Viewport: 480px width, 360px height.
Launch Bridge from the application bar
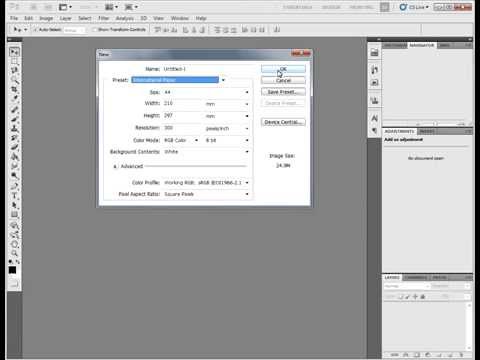pos(34,7)
